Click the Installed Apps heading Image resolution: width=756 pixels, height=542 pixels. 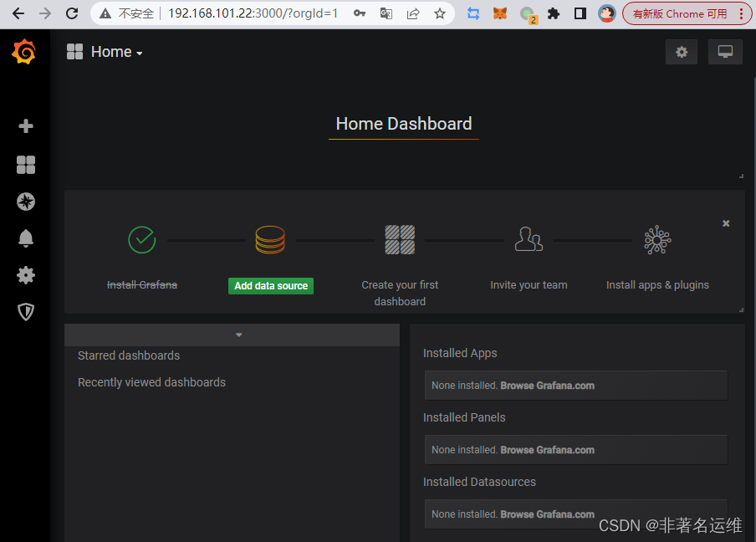[x=460, y=353]
